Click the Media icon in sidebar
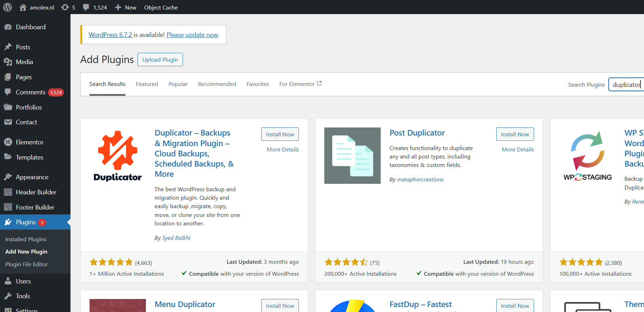This screenshot has width=644, height=312. click(8, 62)
